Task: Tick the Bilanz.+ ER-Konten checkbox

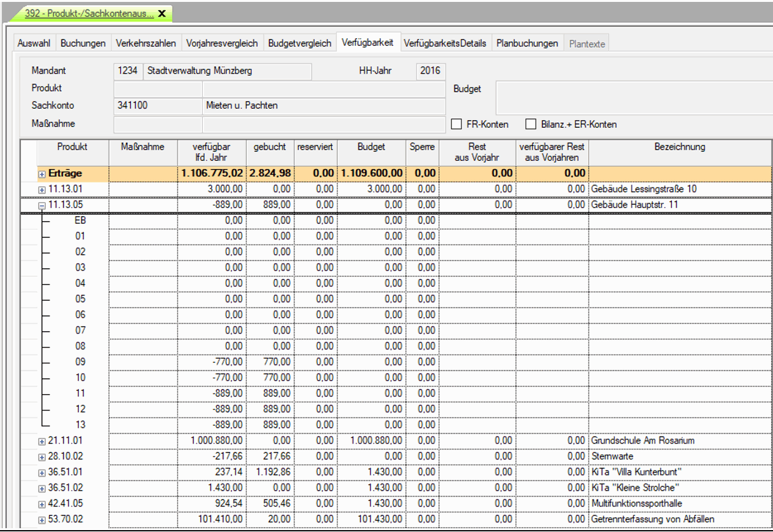Action: click(531, 125)
